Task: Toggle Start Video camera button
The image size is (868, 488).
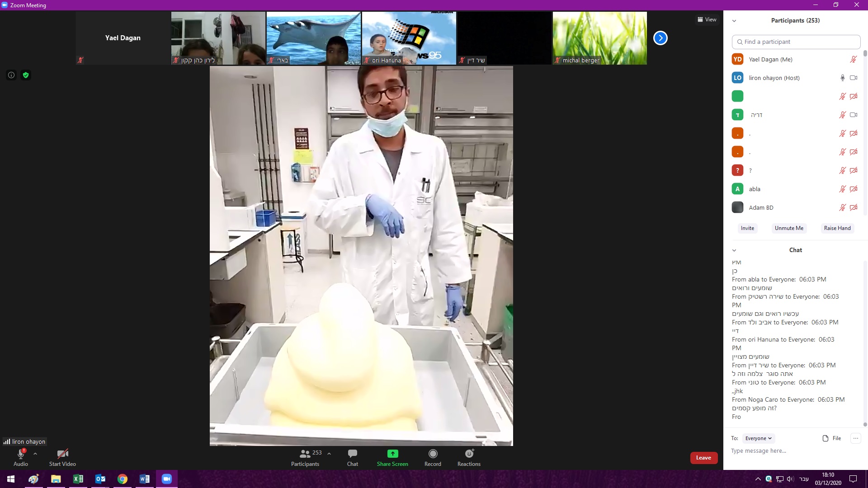Action: [x=62, y=454]
